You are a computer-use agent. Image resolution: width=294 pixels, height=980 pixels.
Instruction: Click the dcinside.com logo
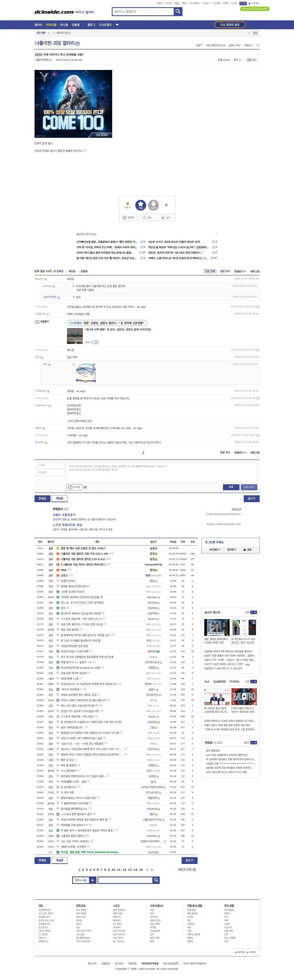(54, 12)
